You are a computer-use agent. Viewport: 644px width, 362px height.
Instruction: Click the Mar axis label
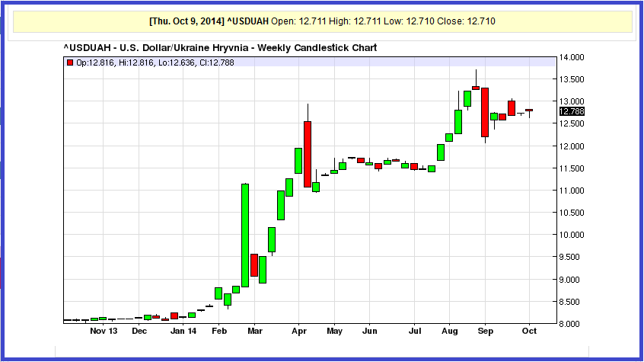255,332
